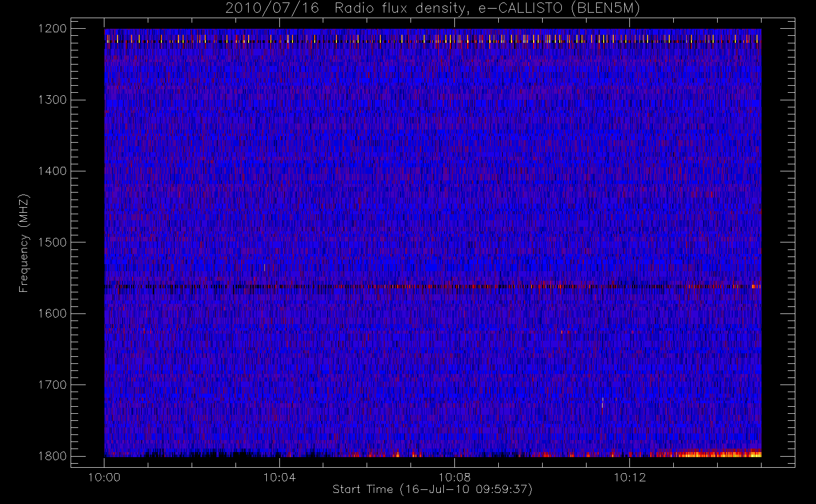Select the 1400 frequency axis label
Image resolution: width=816 pixels, height=504 pixels.
tap(52, 171)
